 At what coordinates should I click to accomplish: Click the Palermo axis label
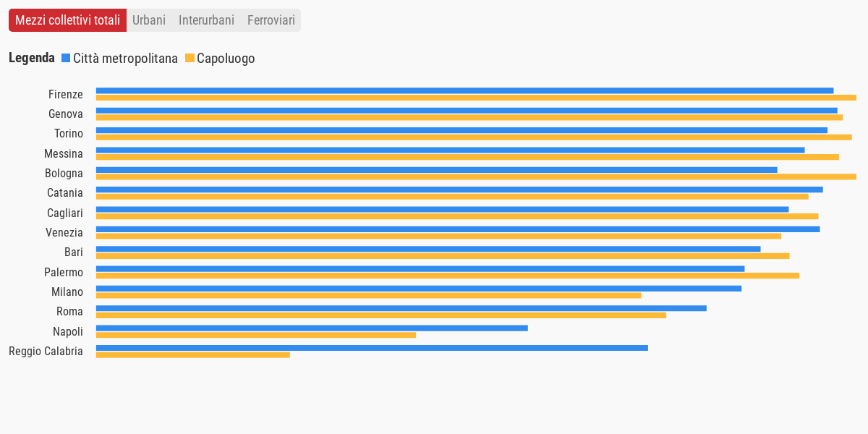click(64, 273)
